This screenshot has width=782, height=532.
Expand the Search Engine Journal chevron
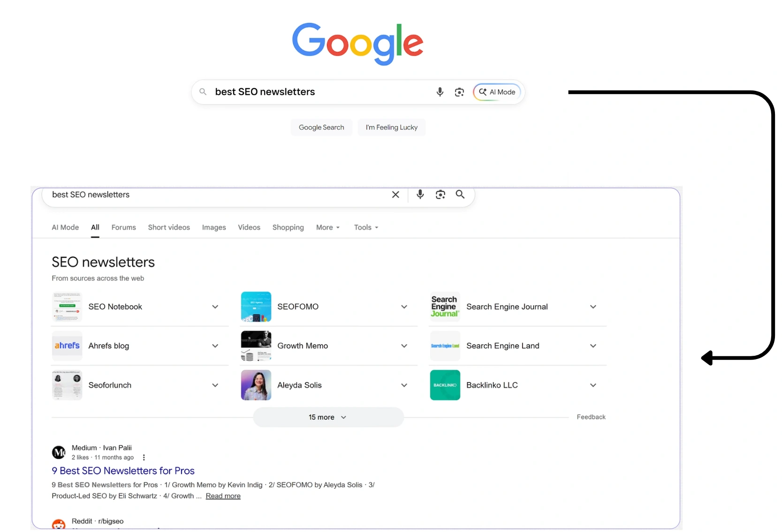(593, 307)
